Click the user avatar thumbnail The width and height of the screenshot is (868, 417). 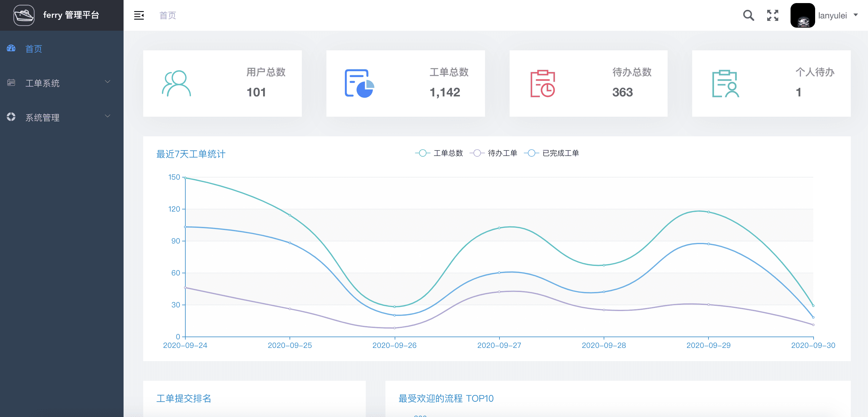(802, 15)
